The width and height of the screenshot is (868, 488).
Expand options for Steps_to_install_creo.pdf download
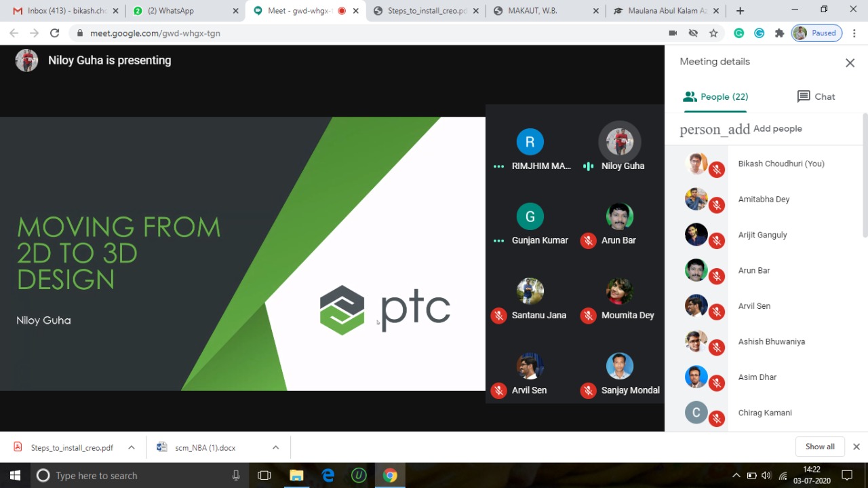[132, 447]
